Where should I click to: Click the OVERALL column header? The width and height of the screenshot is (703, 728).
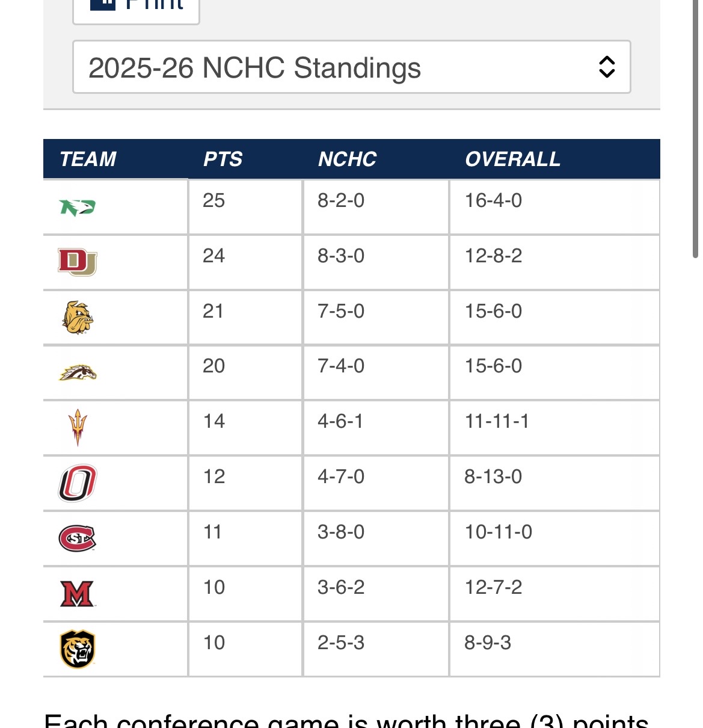pyautogui.click(x=512, y=159)
